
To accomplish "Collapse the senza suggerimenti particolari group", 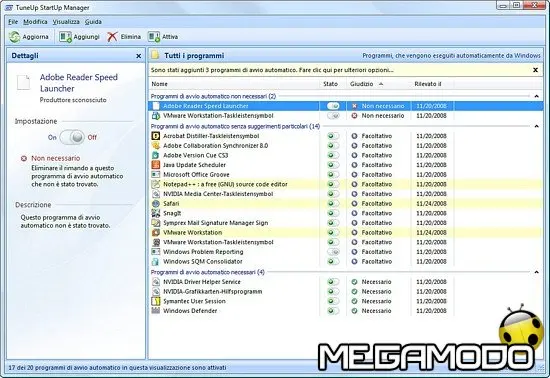I will click(536, 126).
